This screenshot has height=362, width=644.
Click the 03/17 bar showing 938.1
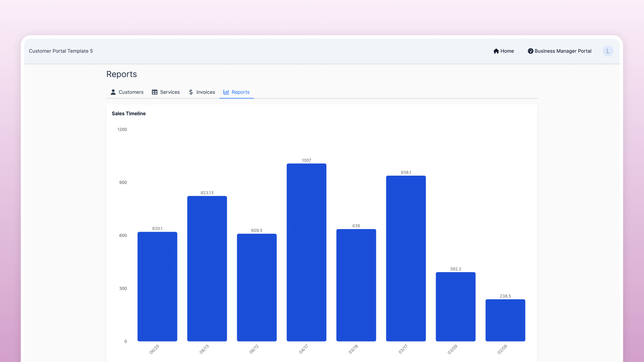(x=406, y=258)
